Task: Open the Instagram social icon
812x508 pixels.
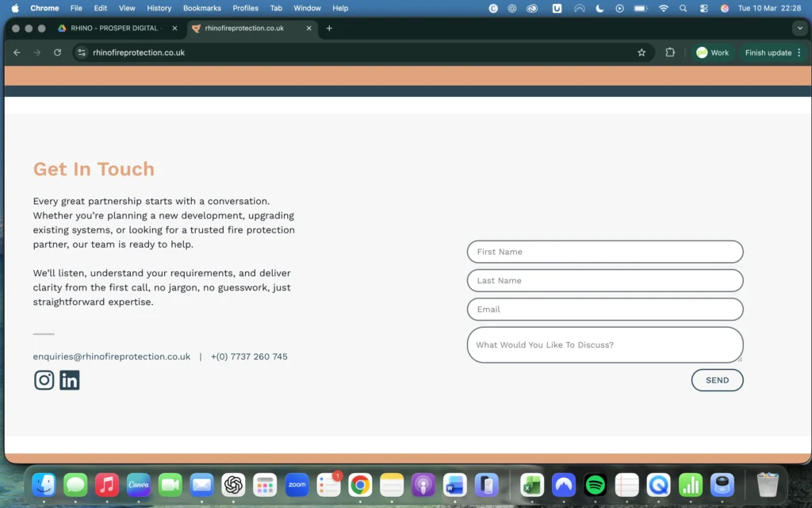Action: [x=44, y=380]
